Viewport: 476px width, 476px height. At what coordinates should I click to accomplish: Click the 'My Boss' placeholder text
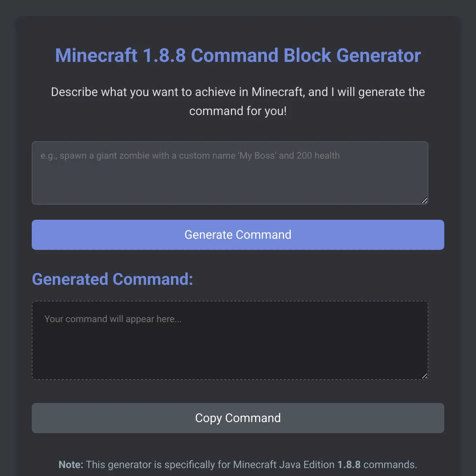coord(257,155)
